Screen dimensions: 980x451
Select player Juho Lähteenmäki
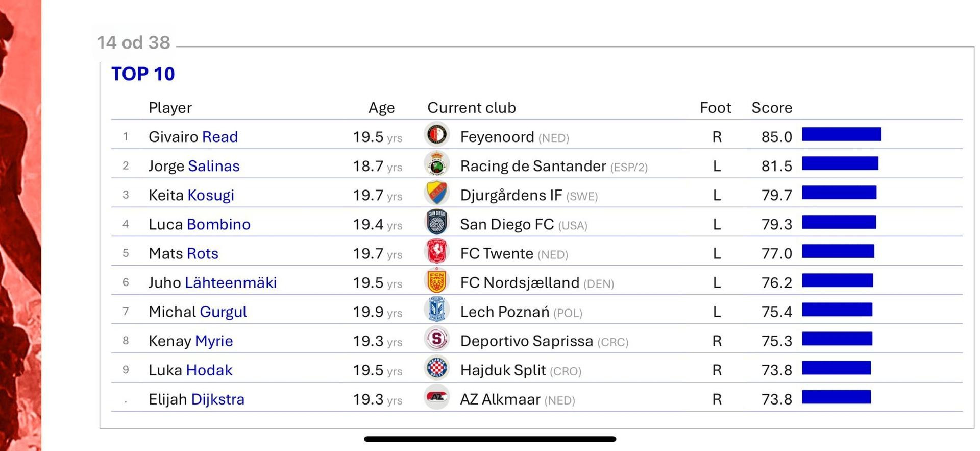(212, 282)
